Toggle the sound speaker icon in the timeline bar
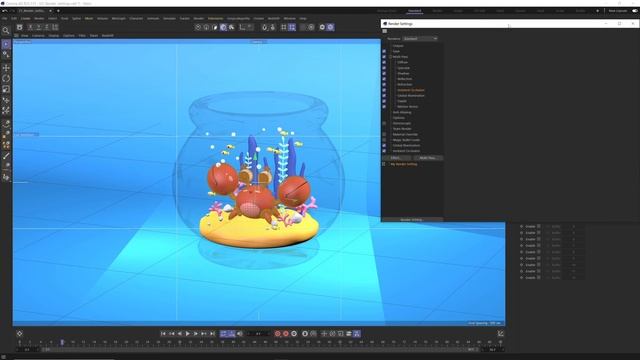The height and width of the screenshot is (360, 640). pos(240,333)
